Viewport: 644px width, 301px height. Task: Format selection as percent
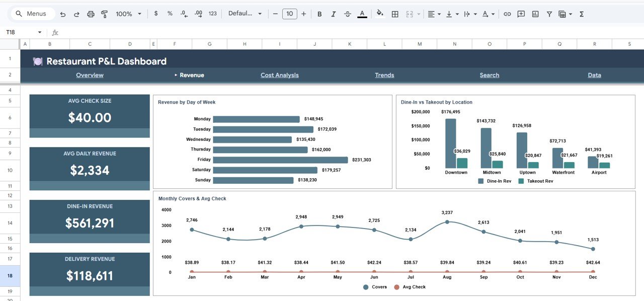170,14
